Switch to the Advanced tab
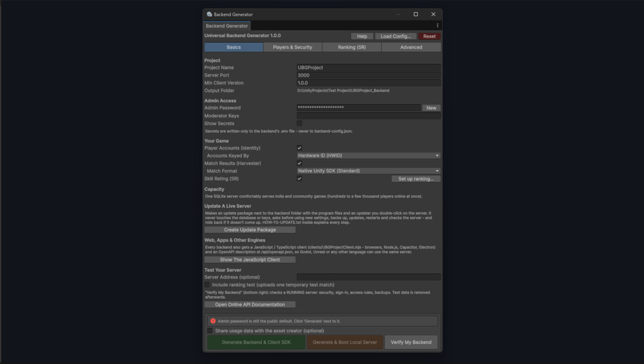The height and width of the screenshot is (364, 644). coord(411,47)
